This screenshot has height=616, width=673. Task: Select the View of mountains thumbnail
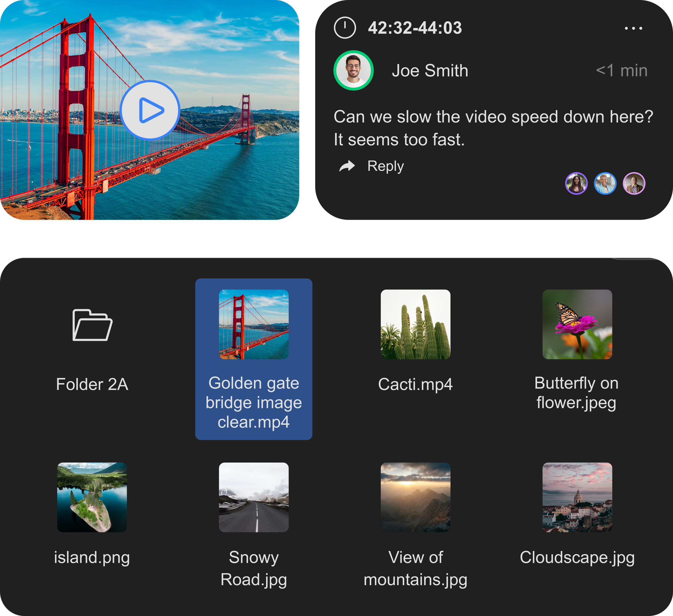[x=415, y=497]
